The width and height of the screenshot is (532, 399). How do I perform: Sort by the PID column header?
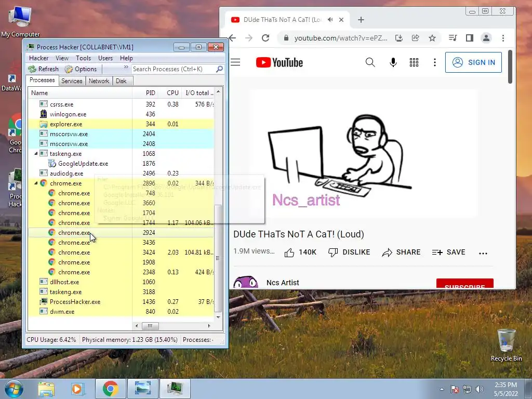click(145, 92)
